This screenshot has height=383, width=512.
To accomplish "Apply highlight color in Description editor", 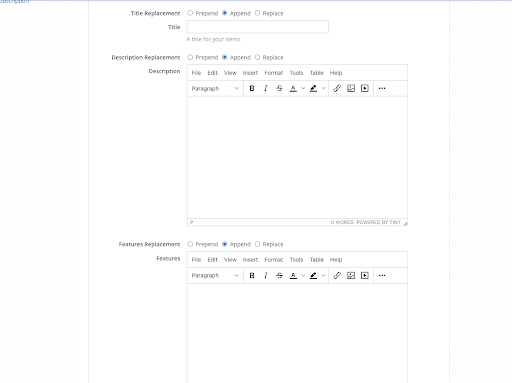I will (313, 88).
